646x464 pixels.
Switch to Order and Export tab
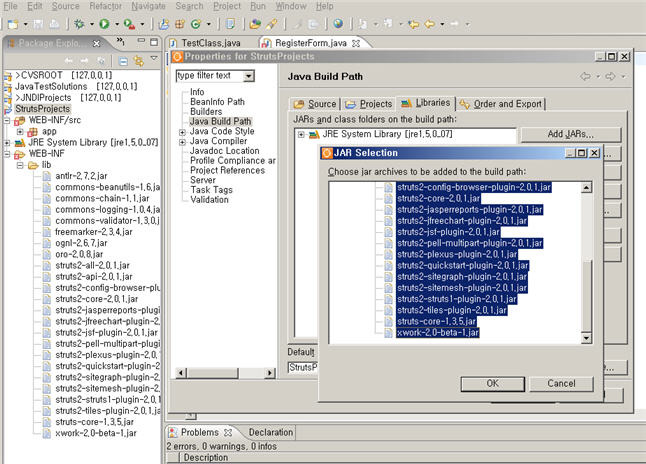pyautogui.click(x=501, y=104)
